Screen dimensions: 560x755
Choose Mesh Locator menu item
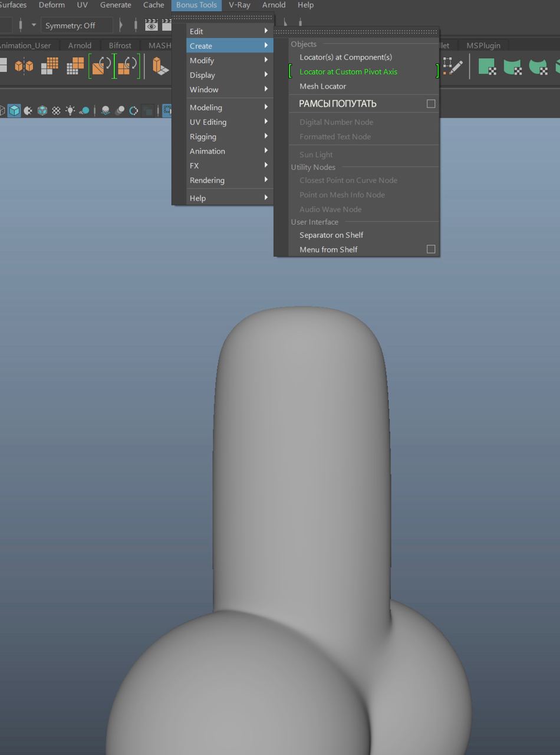click(x=364, y=86)
